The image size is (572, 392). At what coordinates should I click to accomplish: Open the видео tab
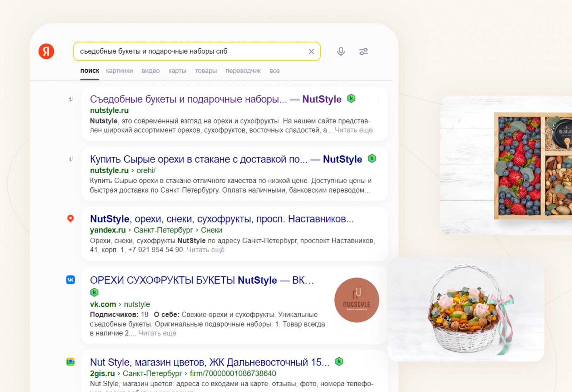[151, 71]
